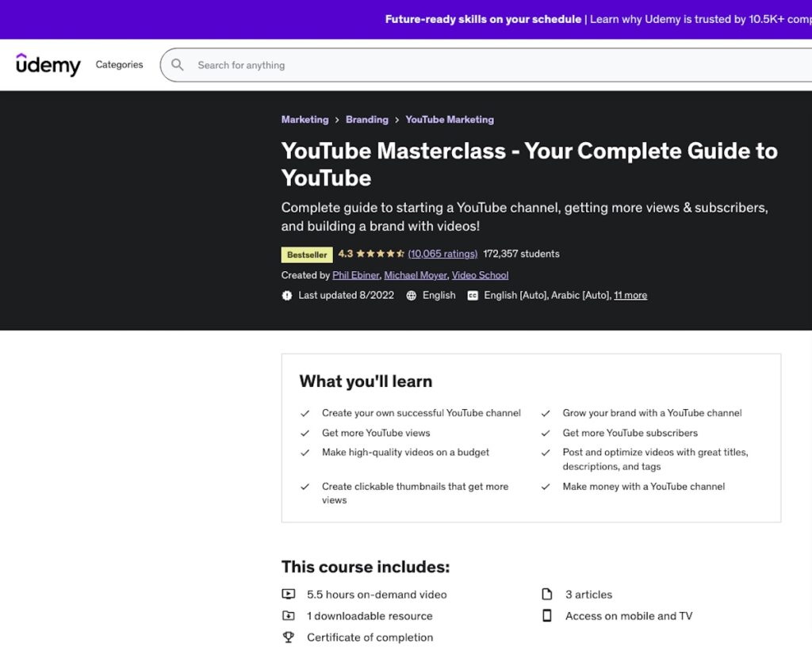Click the articles document icon

[547, 594]
